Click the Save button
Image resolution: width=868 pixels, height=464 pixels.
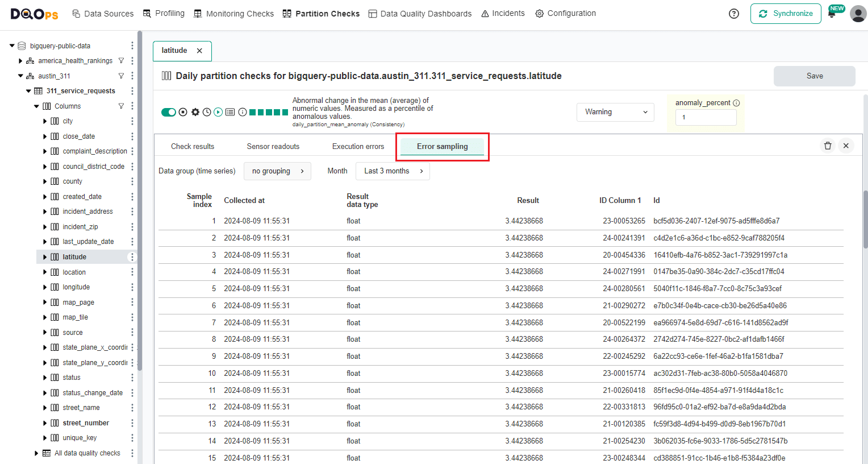(815, 76)
